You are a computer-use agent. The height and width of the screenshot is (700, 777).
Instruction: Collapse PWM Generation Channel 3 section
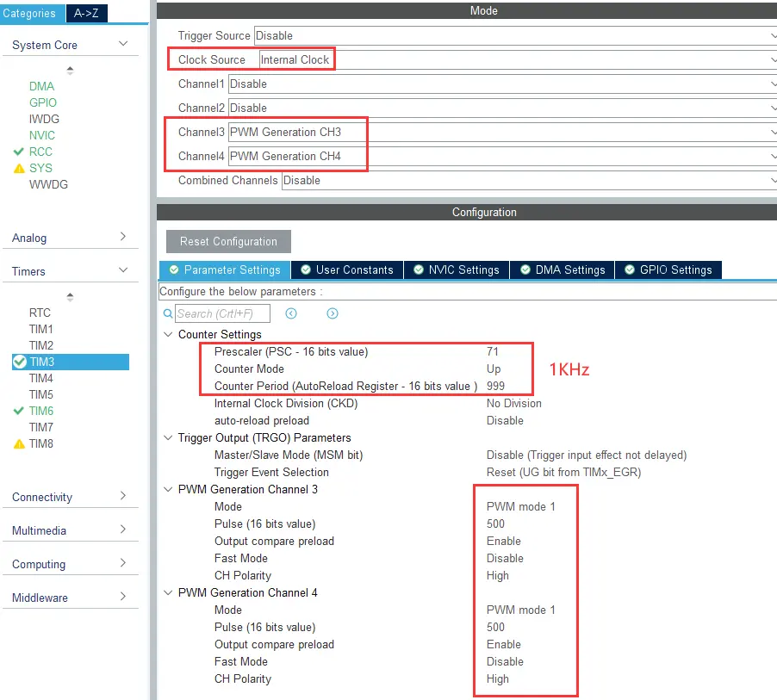tap(167, 490)
